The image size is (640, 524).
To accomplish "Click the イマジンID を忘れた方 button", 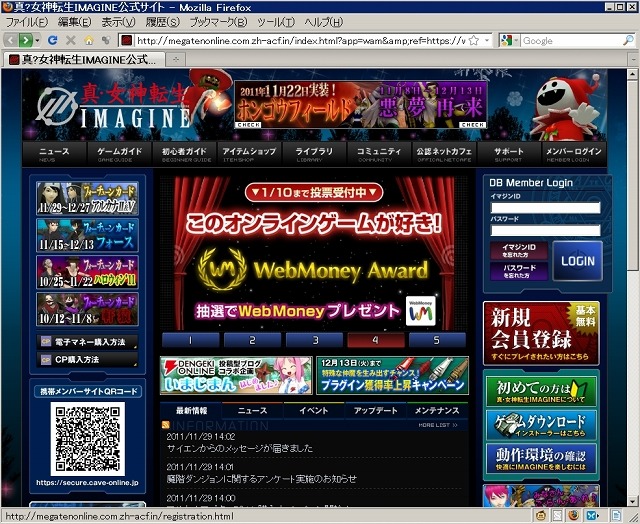I will tap(519, 251).
